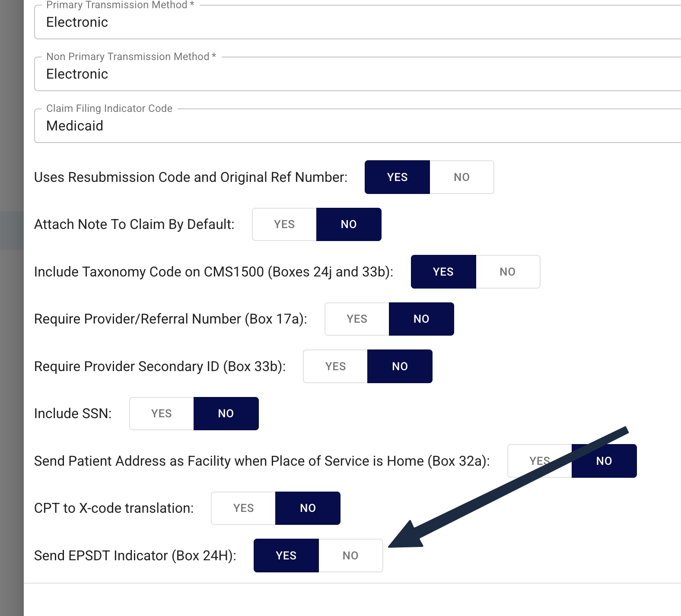
Task: Enable Require Provider/Referral Number Box 17a
Action: click(x=357, y=319)
